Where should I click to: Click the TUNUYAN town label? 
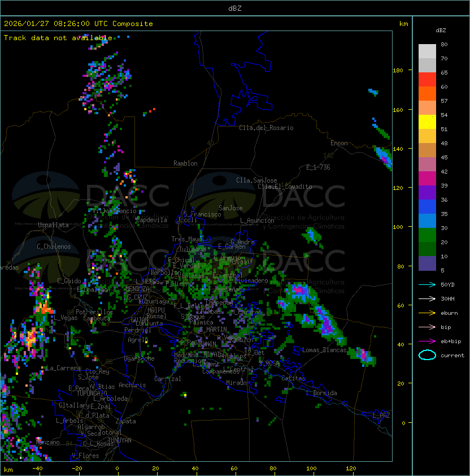click(119, 440)
